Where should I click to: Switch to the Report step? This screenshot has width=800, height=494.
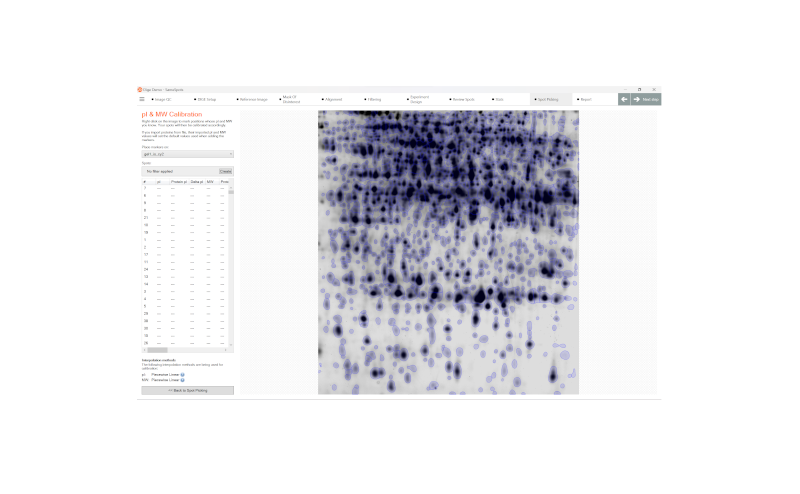[x=585, y=100]
